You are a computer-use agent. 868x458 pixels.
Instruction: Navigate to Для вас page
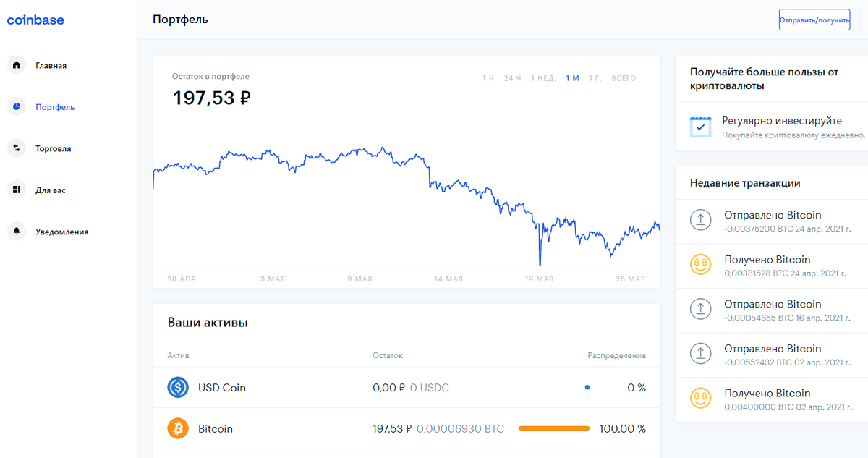pyautogui.click(x=51, y=190)
